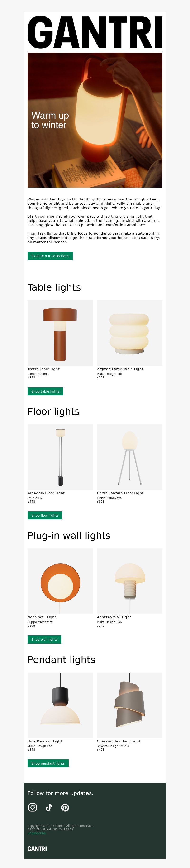Open Argizari Large Table Light image
Image resolution: width=190 pixels, height=868 pixels.
pos(130,333)
